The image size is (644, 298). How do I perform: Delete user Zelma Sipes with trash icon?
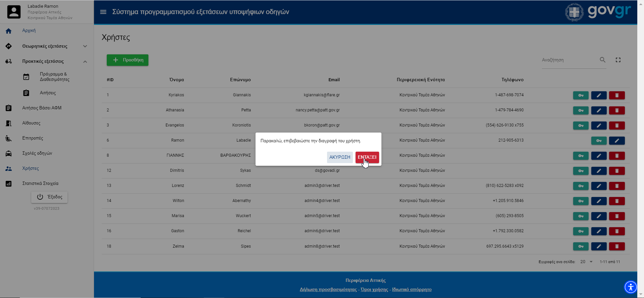(x=617, y=246)
